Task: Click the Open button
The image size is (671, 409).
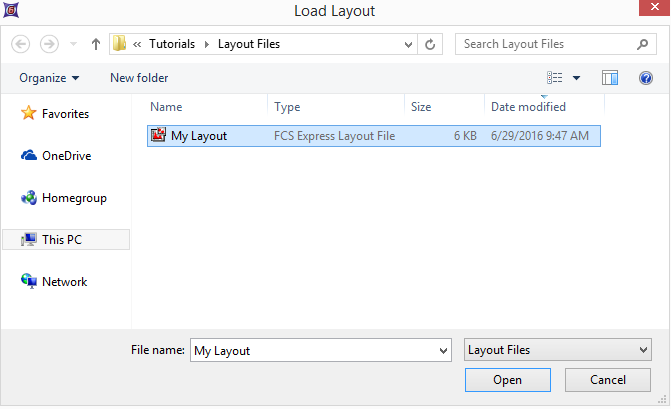Action: (x=507, y=380)
